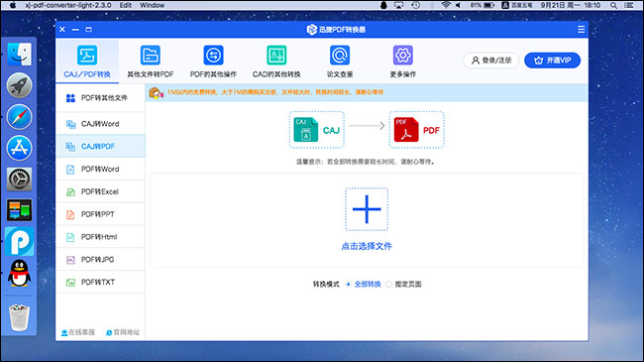Open 更多操作 settings tab
This screenshot has height=362, width=644.
tap(403, 60)
